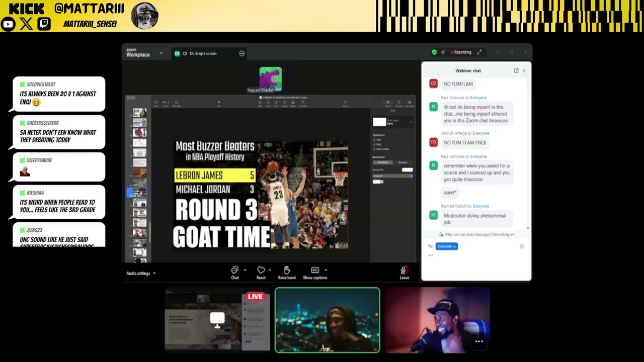Toggle the Body checkbox under Appearance
Image resolution: width=644 pixels, height=362 pixels.
[x=374, y=144]
